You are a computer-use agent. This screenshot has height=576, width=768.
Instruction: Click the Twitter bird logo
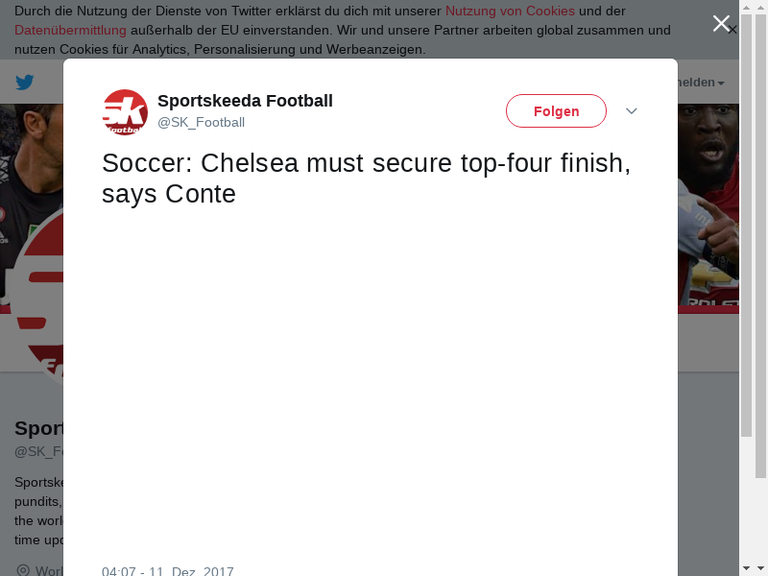[x=25, y=82]
